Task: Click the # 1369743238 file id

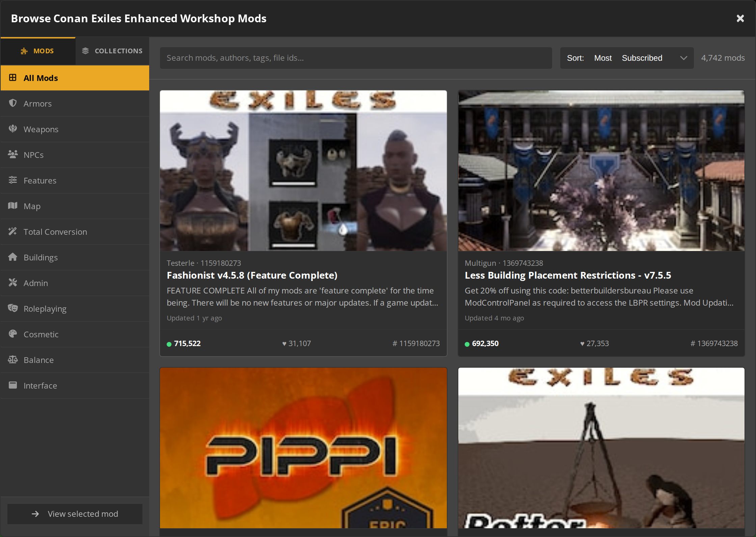Action: [x=714, y=343]
